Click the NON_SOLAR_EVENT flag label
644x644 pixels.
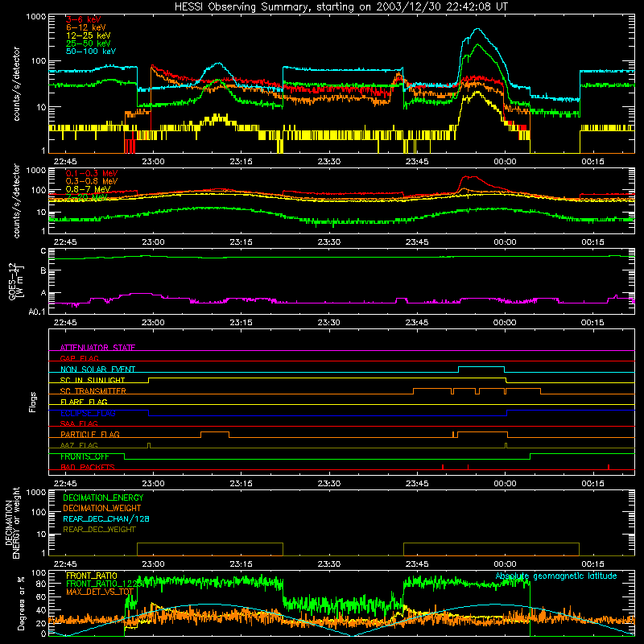[x=97, y=369]
